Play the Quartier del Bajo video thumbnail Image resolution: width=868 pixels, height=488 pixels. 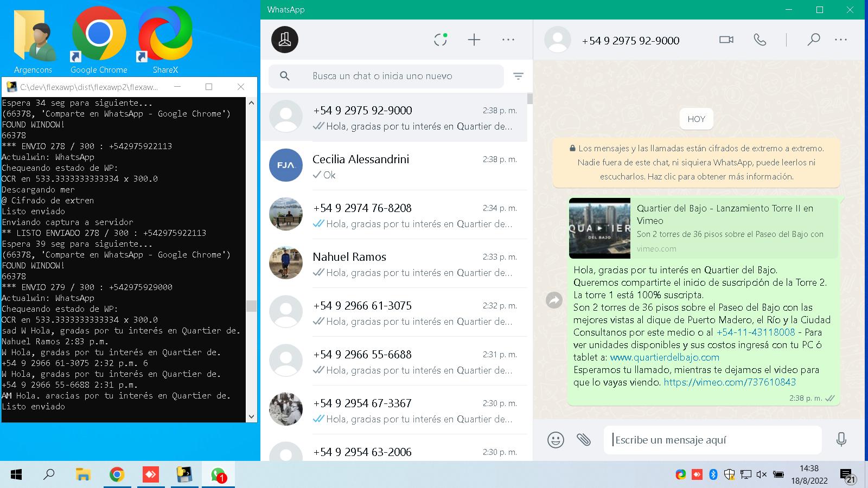pyautogui.click(x=599, y=228)
